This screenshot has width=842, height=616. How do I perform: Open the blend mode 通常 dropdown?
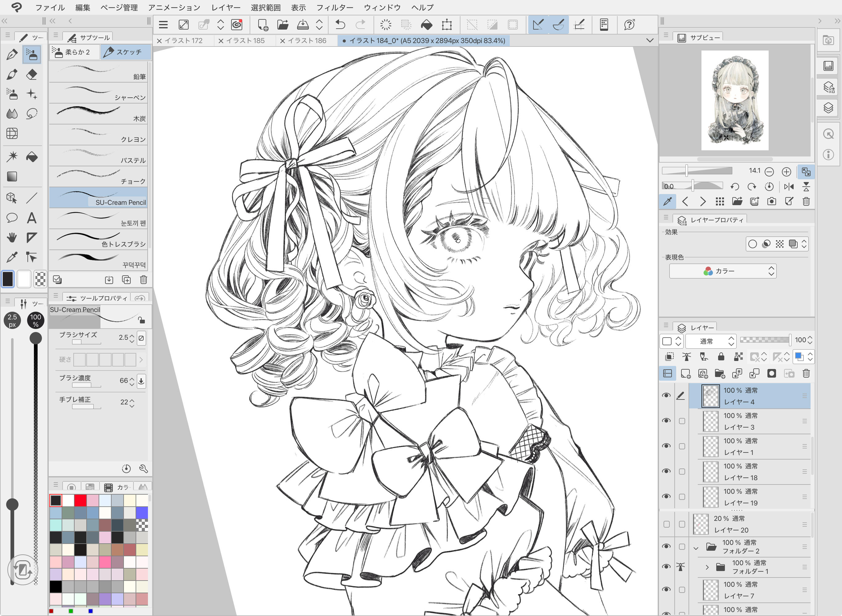tap(711, 341)
